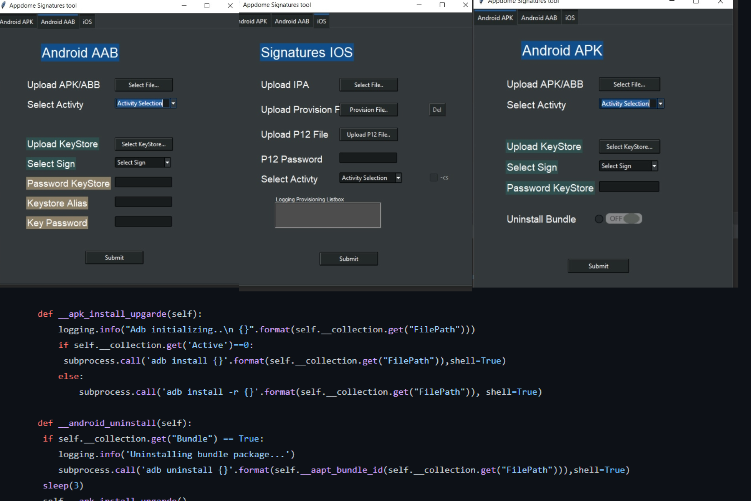Screen dimensions: 751x501
Task: Click the 'Signatures IOS' heading text
Action: (307, 52)
